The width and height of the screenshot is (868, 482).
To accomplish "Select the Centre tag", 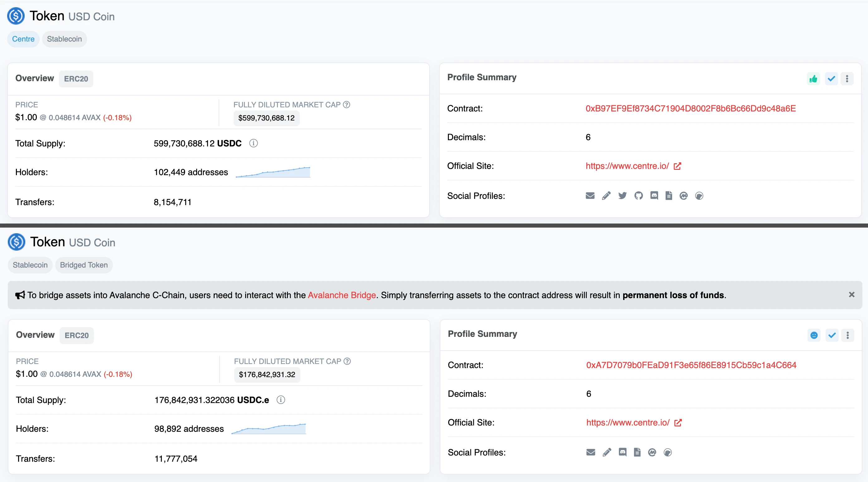I will [x=23, y=39].
